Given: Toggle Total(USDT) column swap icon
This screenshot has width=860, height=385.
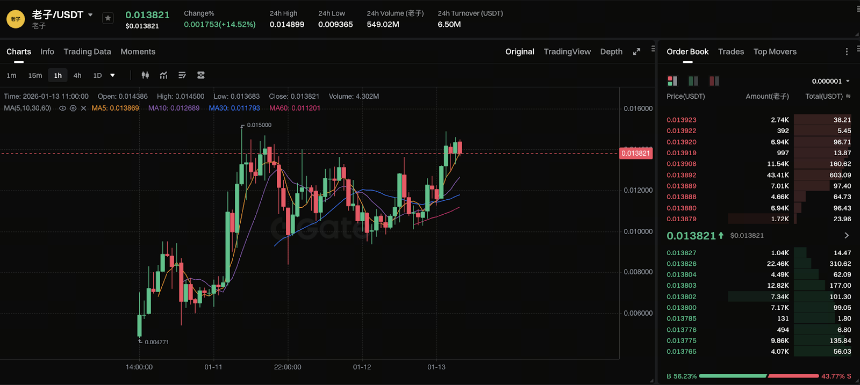Looking at the screenshot, I should (x=849, y=97).
